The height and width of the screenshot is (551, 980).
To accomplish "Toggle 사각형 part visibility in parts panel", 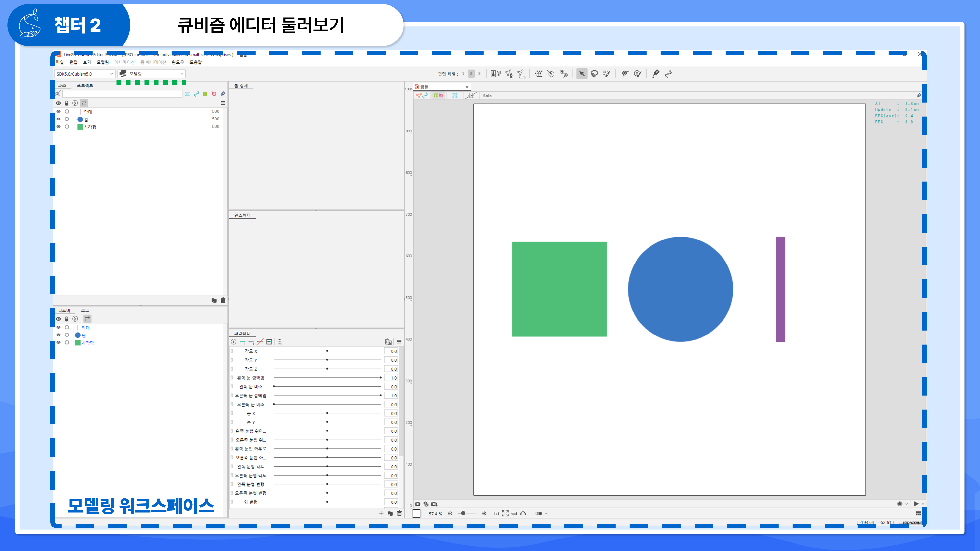I will pyautogui.click(x=58, y=127).
